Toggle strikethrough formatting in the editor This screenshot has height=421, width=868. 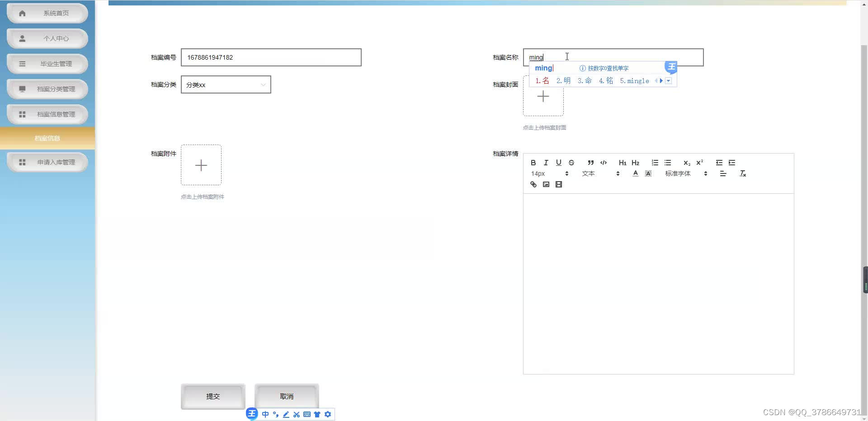point(571,163)
